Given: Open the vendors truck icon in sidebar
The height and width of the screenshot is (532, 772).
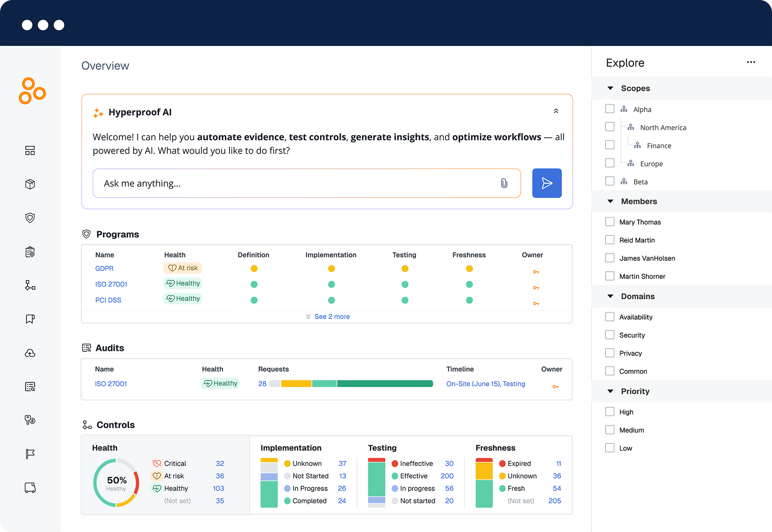Looking at the screenshot, I should [30, 487].
